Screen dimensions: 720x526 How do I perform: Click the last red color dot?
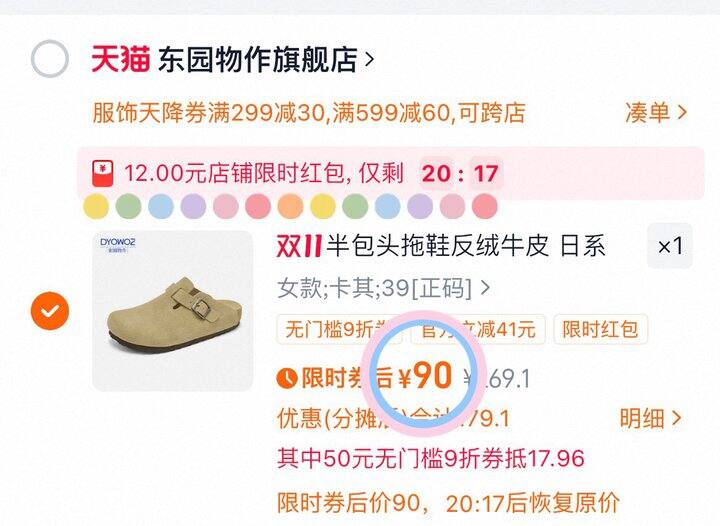click(x=484, y=206)
